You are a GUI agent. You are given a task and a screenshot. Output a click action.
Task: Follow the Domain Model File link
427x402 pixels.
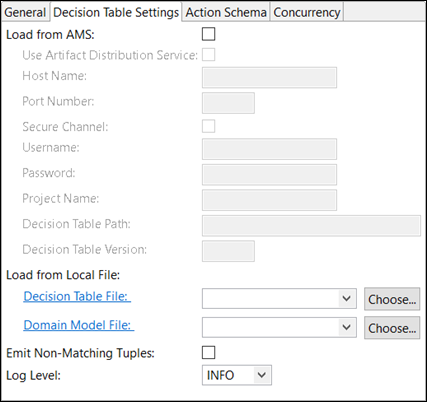[79, 325]
